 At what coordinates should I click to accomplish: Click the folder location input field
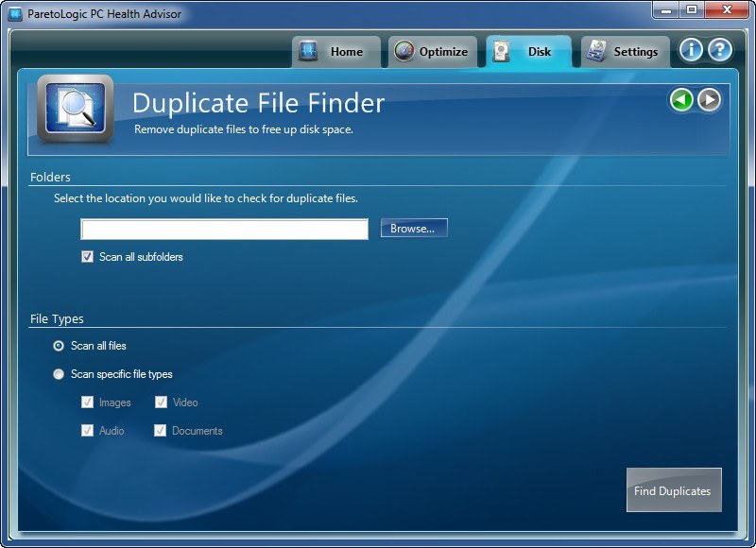tap(224, 229)
